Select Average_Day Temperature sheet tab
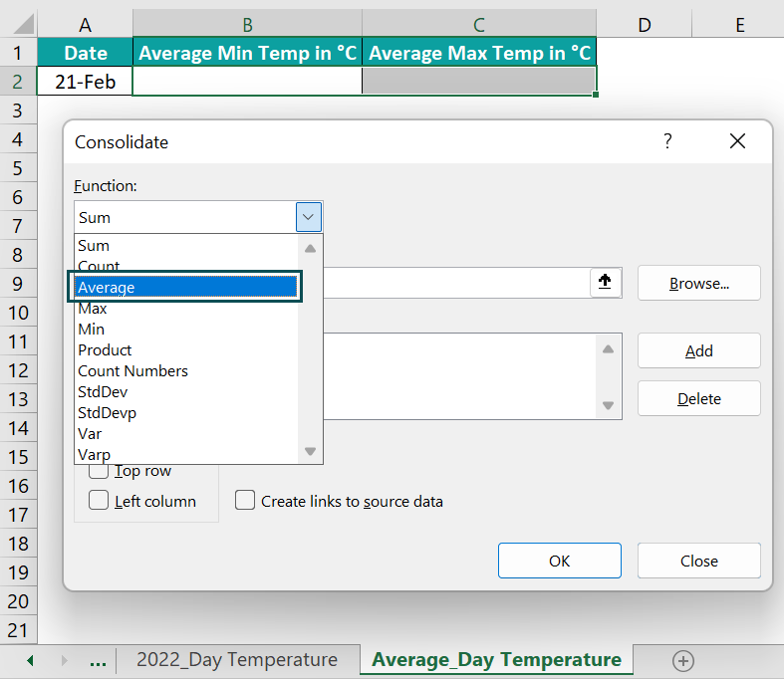Image resolution: width=784 pixels, height=679 pixels. 496,660
